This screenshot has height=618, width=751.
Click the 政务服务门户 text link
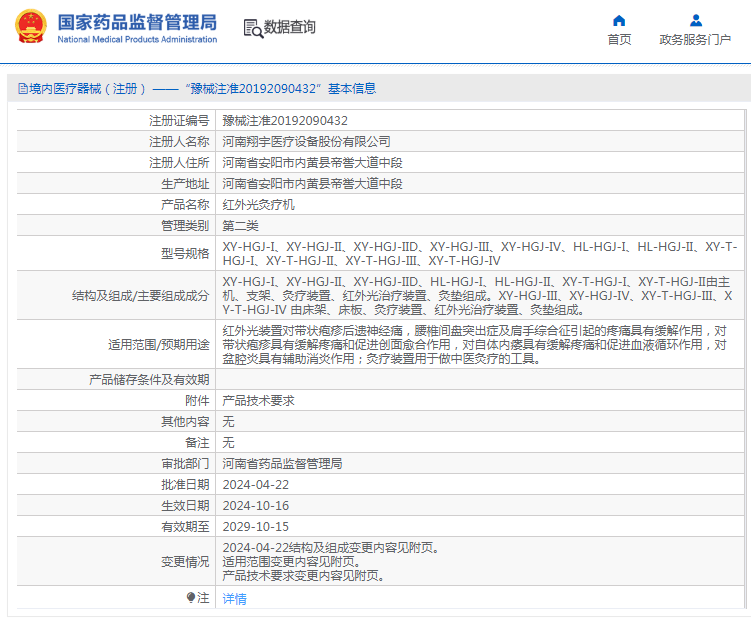[x=695, y=39]
